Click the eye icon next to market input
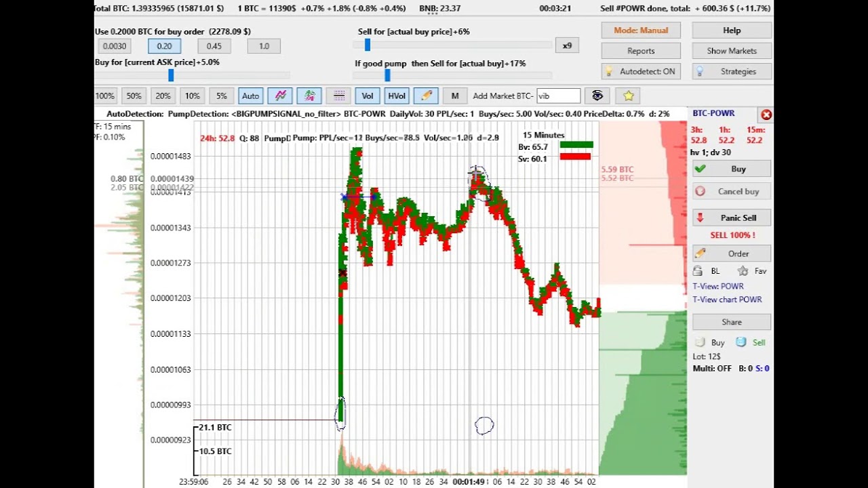Image resolution: width=868 pixels, height=488 pixels. coord(597,96)
